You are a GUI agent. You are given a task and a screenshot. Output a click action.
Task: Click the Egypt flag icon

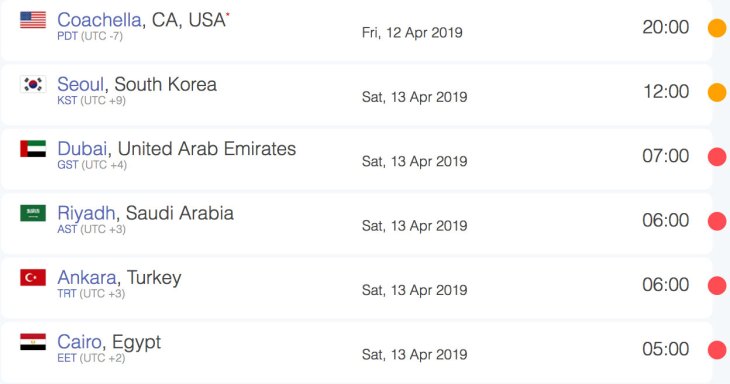[x=33, y=342]
